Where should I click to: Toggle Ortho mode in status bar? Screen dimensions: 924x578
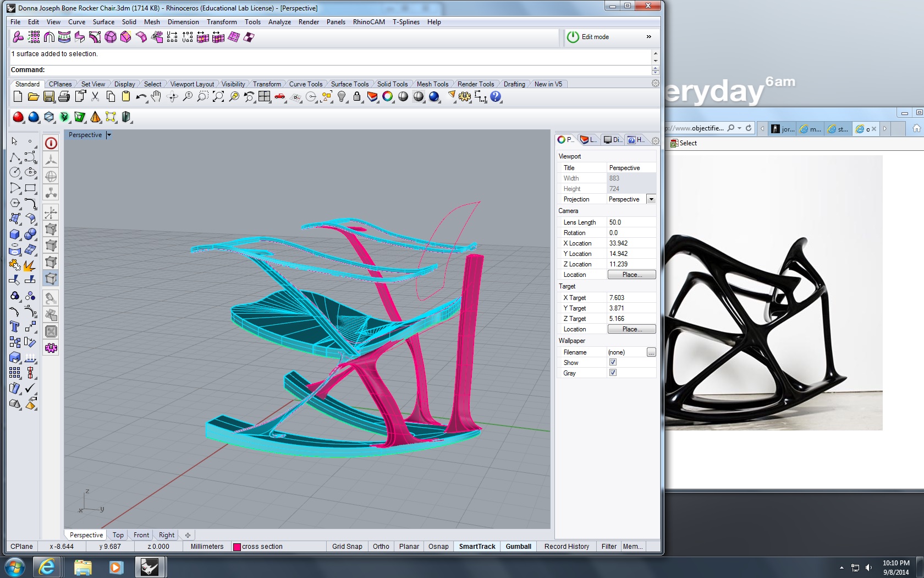pyautogui.click(x=381, y=547)
